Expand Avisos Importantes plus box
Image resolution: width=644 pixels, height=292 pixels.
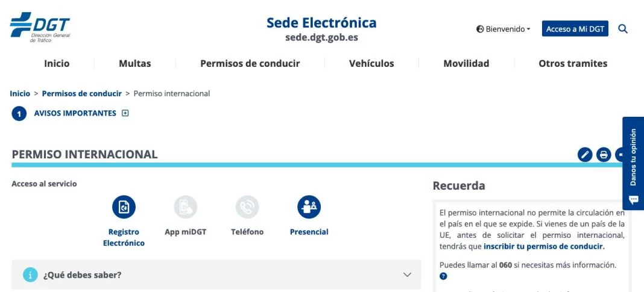click(125, 113)
